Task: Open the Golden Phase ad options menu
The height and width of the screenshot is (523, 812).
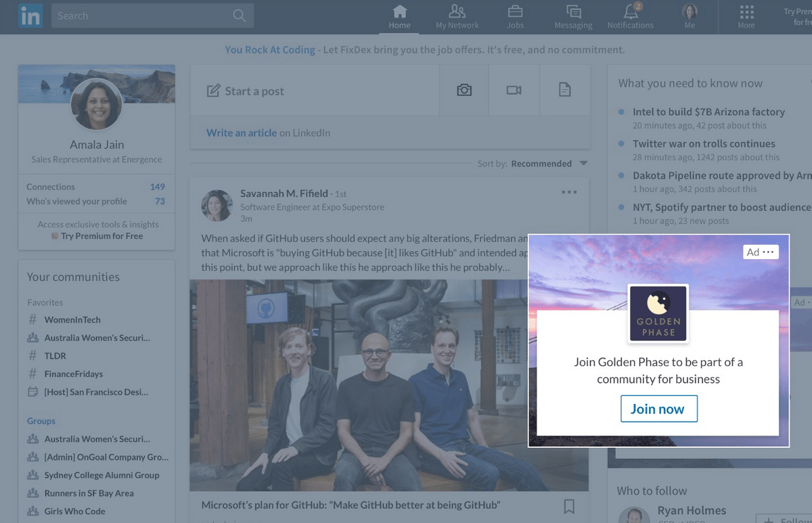Action: 768,252
